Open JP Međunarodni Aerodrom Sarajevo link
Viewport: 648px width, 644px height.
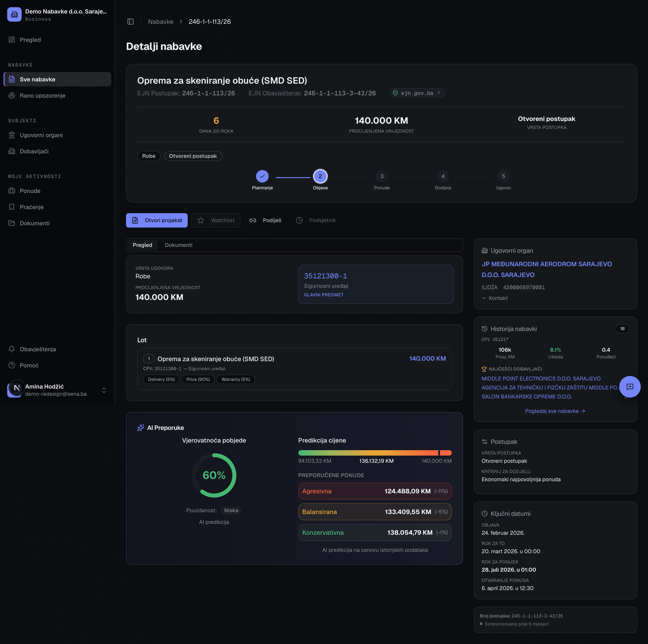tap(547, 269)
